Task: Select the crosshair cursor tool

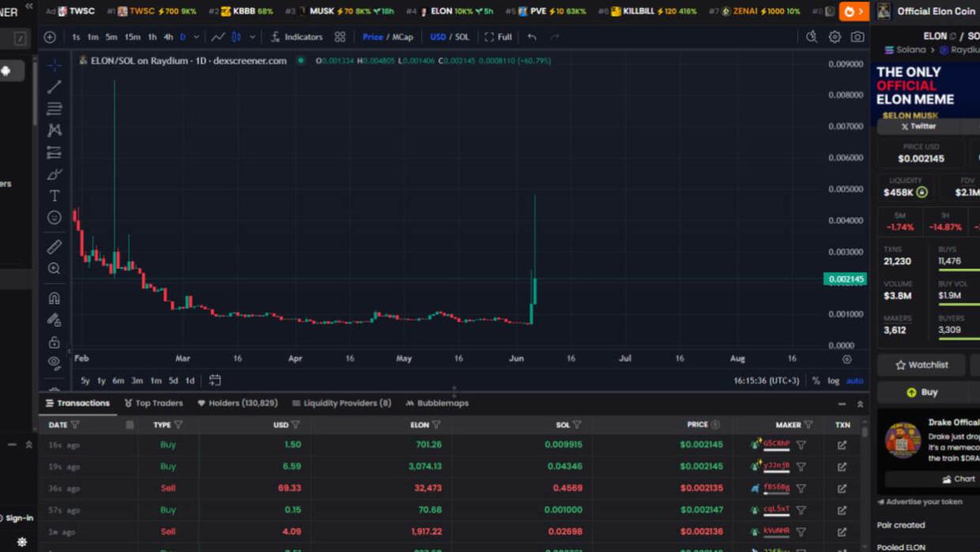Action: pos(54,65)
